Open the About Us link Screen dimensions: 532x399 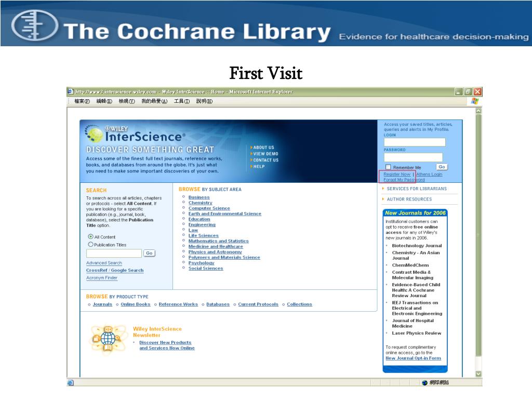[x=263, y=148]
